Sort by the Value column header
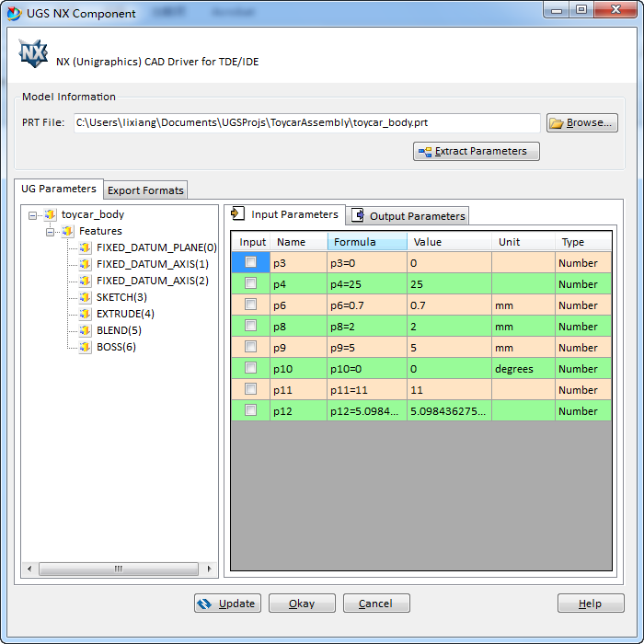Viewport: 644px width, 644px height. (x=449, y=242)
